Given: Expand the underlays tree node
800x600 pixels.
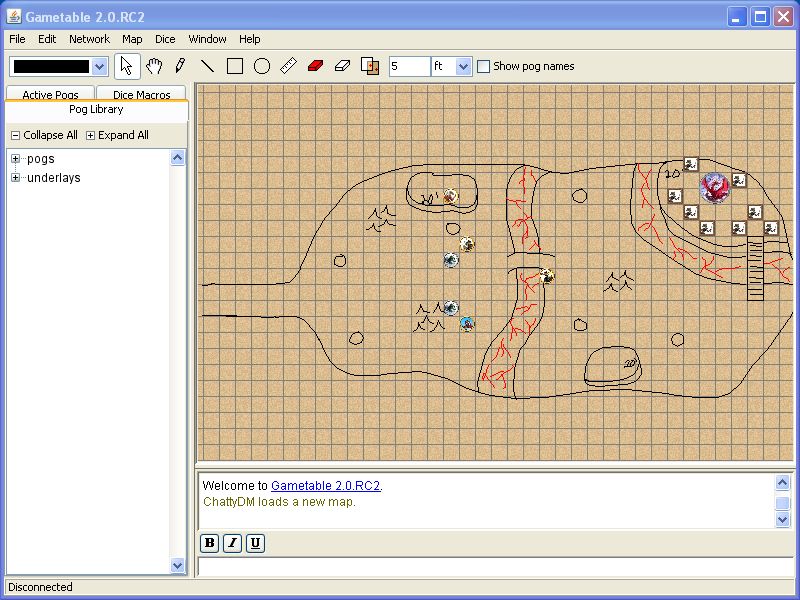Looking at the screenshot, I should (15, 178).
